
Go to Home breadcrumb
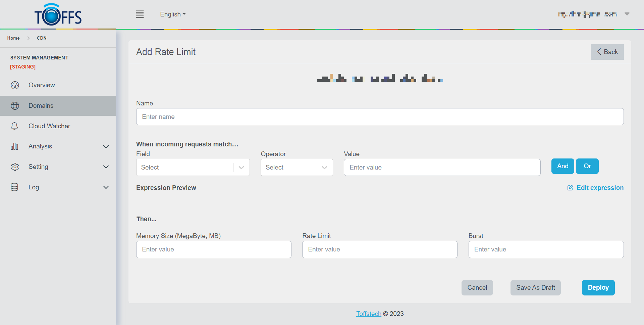tap(13, 38)
